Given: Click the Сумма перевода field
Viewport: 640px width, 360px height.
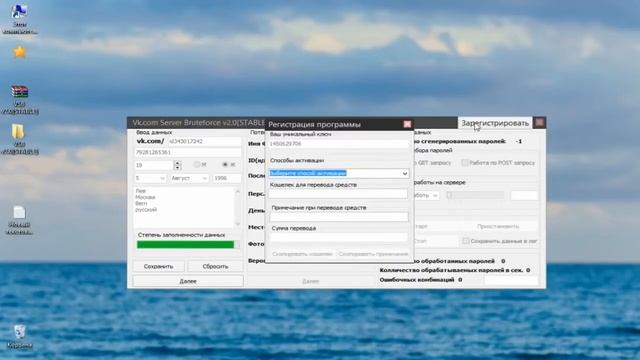Looking at the screenshot, I should tap(339, 237).
